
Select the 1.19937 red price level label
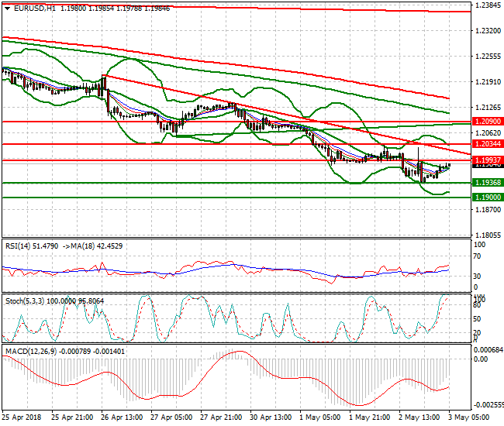488,160
